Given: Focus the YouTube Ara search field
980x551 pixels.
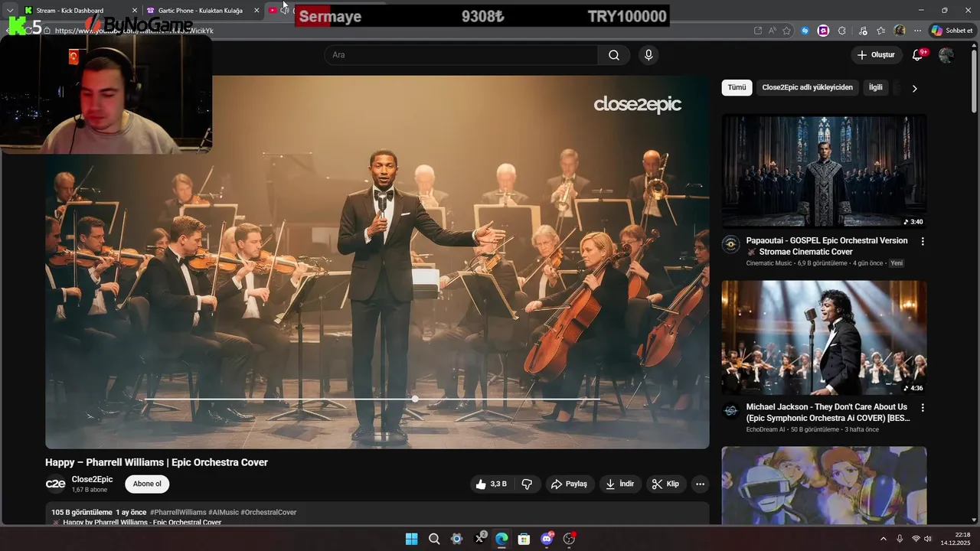Looking at the screenshot, I should 461,55.
